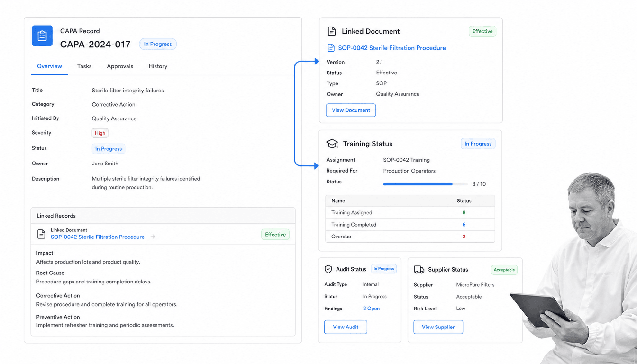Screen dimensions: 637x364
Task: Click the Name column header in training table
Action: [x=338, y=201]
